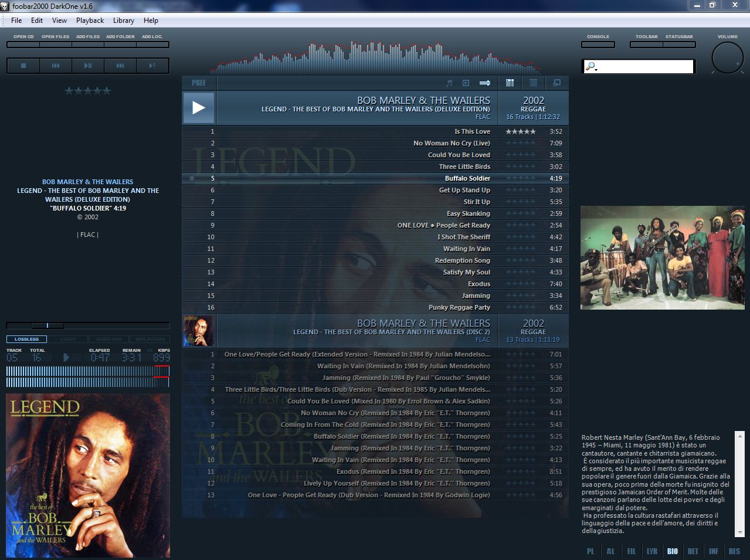Set rating stars for Is This Love
The width and height of the screenshot is (750, 560).
coord(521,131)
